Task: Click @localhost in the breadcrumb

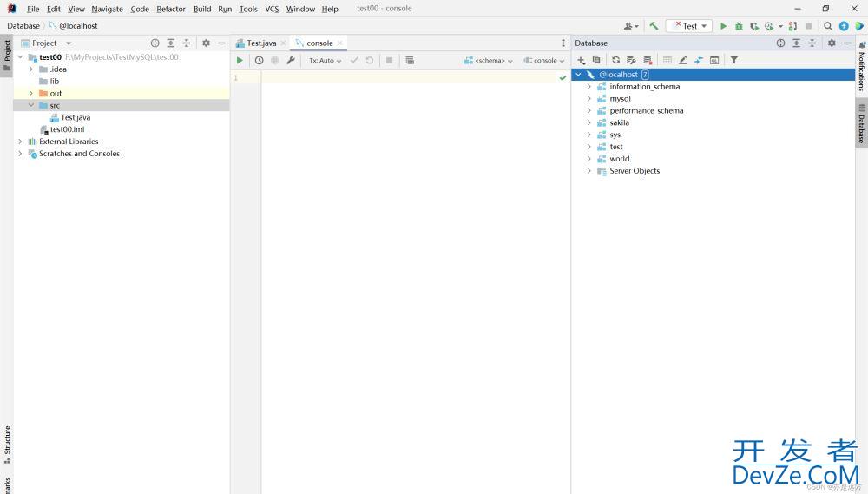Action: click(78, 26)
